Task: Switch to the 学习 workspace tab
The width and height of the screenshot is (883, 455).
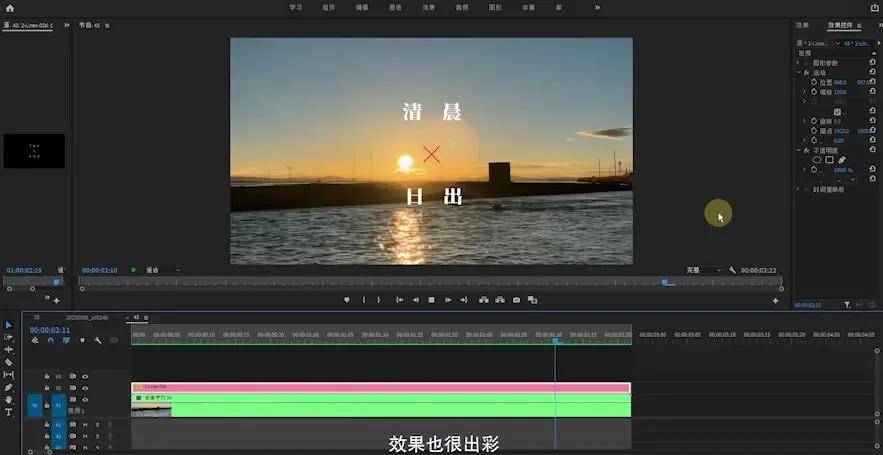Action: point(296,8)
